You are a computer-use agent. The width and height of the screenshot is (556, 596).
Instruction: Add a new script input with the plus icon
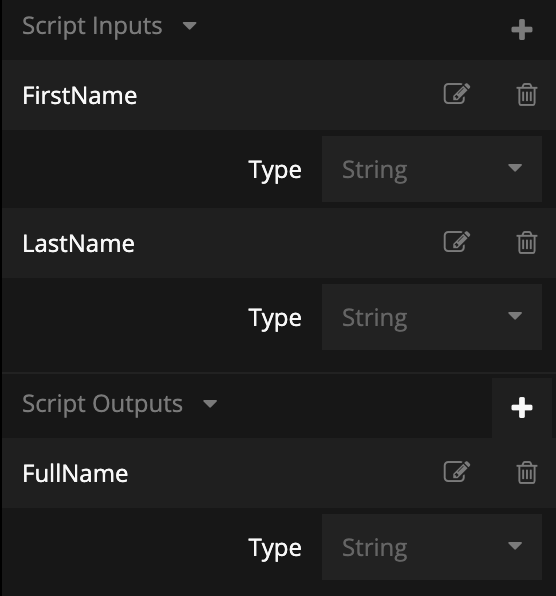tap(521, 30)
